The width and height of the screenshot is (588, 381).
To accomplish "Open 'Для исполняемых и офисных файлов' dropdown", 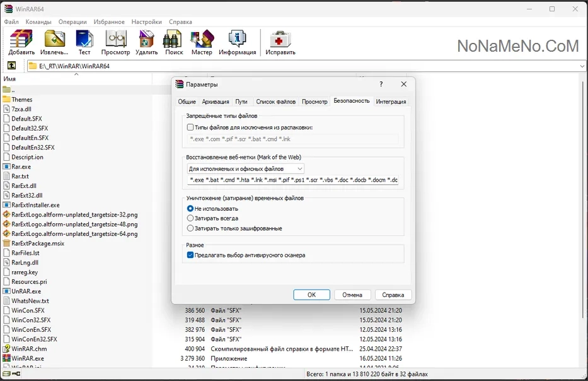I will point(246,169).
